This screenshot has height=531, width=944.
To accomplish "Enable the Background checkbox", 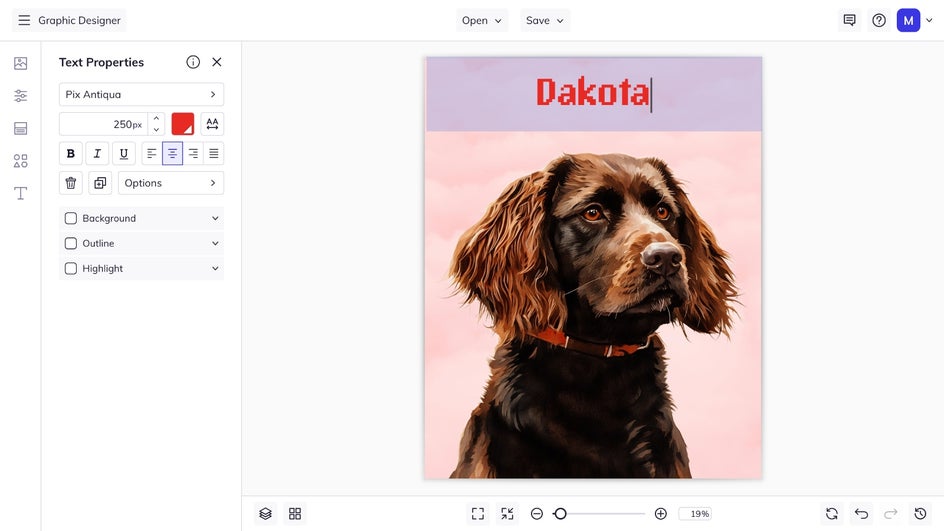I will [x=70, y=219].
